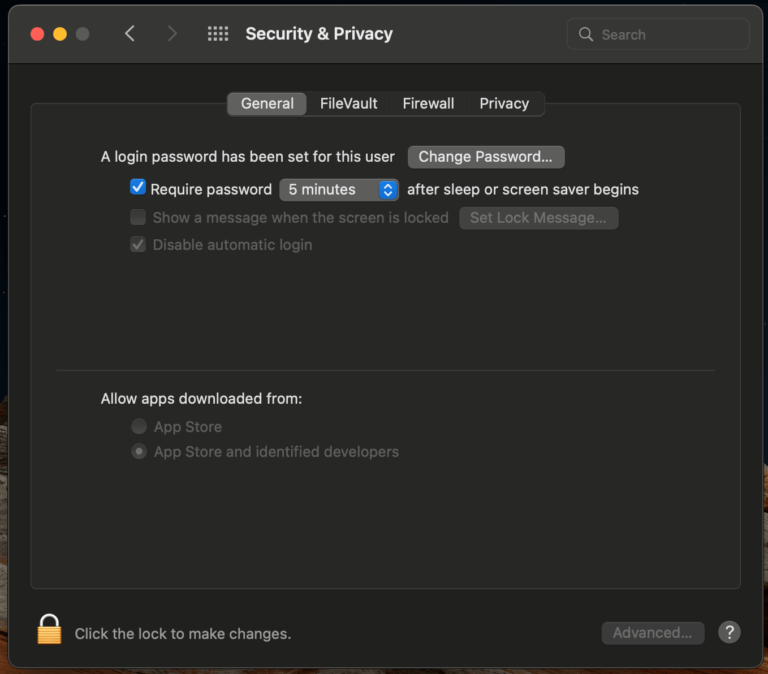Show all preferences via grid icon
The height and width of the screenshot is (674, 768).
pos(218,34)
